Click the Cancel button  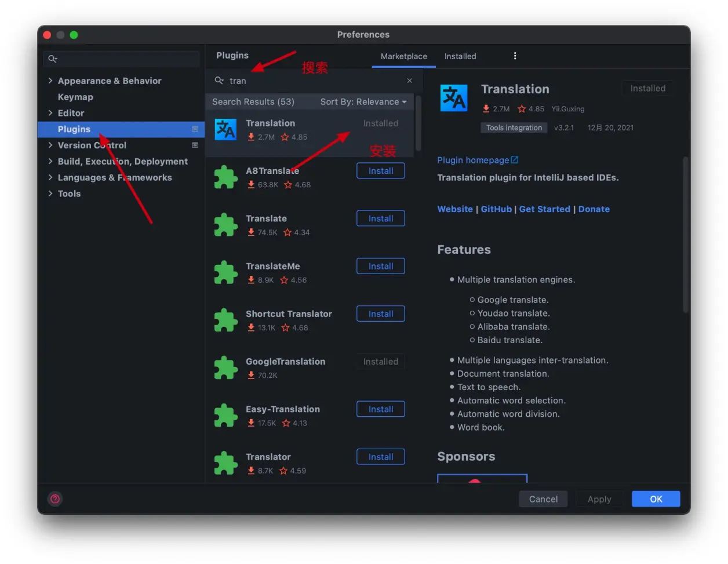pos(543,499)
